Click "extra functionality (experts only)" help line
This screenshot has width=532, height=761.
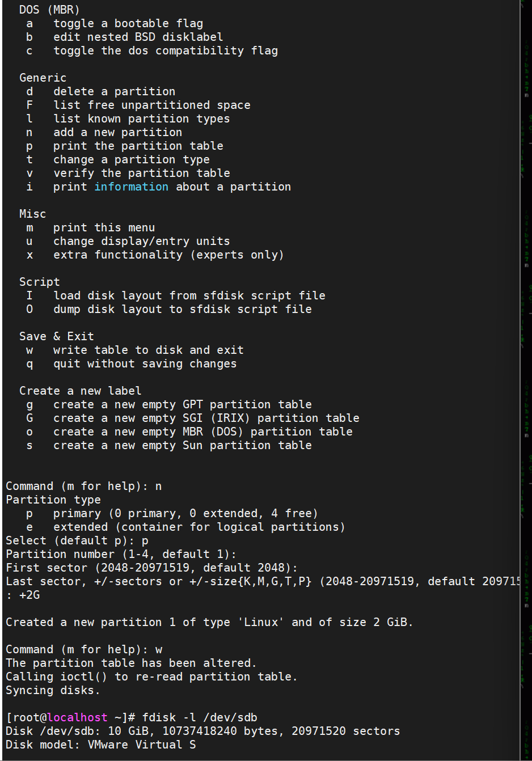tap(168, 255)
